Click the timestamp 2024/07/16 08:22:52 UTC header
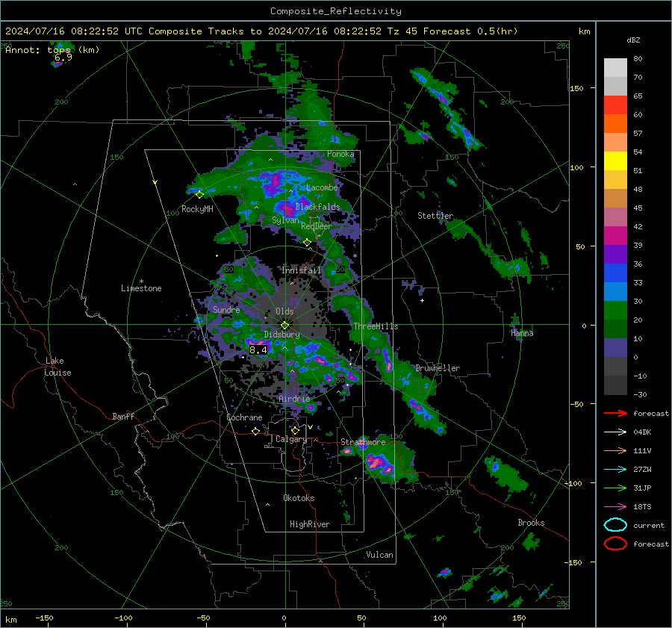Image resolution: width=672 pixels, height=628 pixels. coord(74,31)
